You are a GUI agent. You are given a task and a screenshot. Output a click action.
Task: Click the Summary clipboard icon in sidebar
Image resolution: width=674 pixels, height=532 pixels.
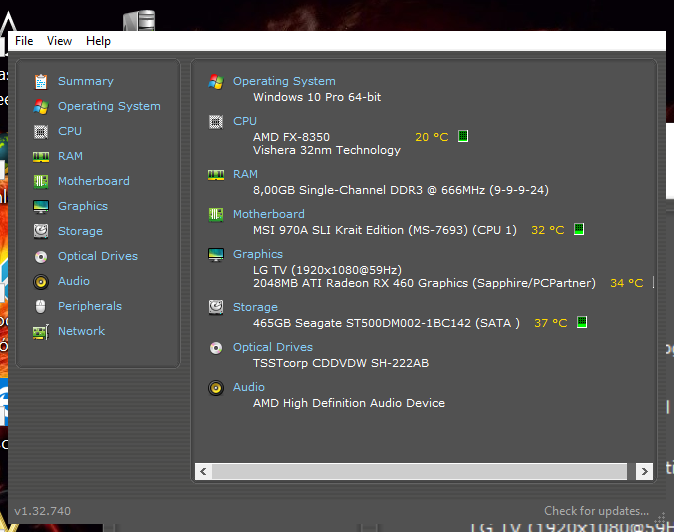pyautogui.click(x=41, y=81)
